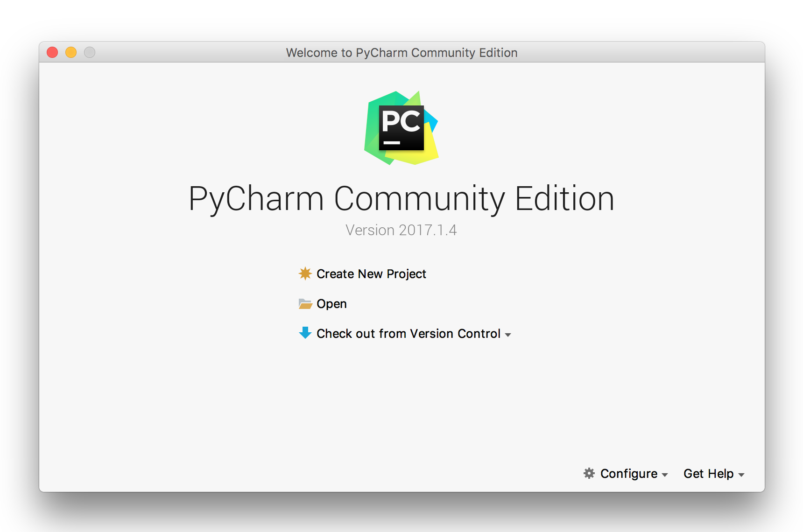The width and height of the screenshot is (803, 532).
Task: Click the PyCharm Community Edition heading
Action: [x=401, y=199]
